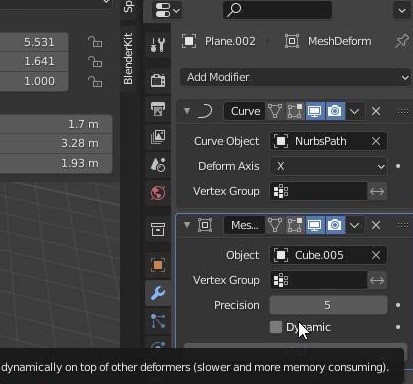
Task: Animate the Precision property dot
Action: (x=398, y=305)
